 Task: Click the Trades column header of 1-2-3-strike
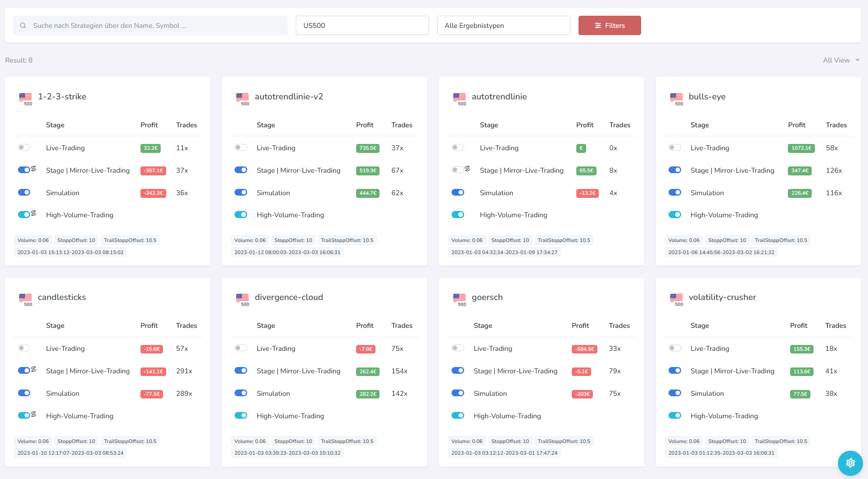click(186, 125)
